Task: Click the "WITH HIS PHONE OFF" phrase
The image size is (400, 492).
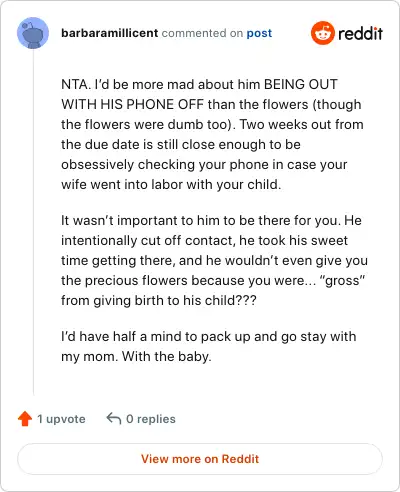Action: pyautogui.click(x=132, y=104)
